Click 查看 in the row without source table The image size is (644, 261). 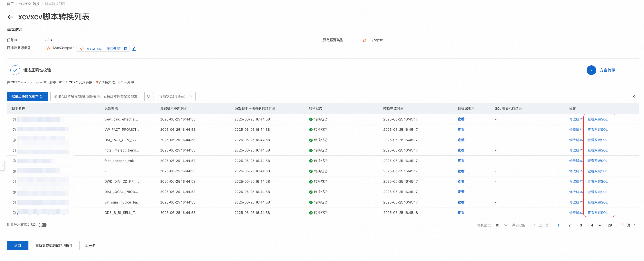pyautogui.click(x=461, y=171)
